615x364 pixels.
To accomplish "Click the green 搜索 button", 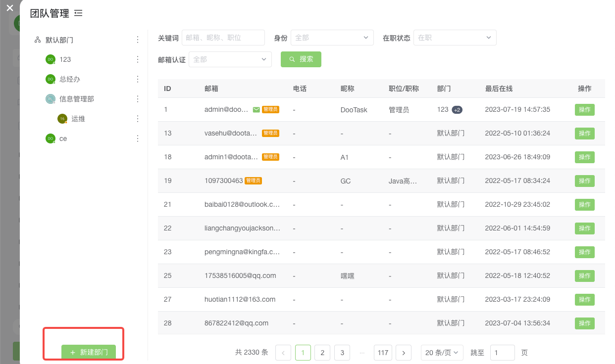I will 301,59.
